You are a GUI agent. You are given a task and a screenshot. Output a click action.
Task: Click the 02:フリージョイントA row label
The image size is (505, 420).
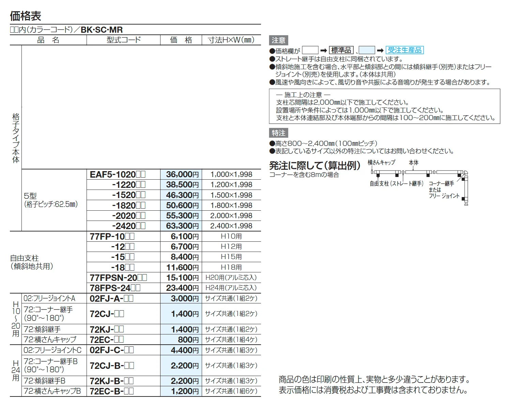tap(49, 299)
